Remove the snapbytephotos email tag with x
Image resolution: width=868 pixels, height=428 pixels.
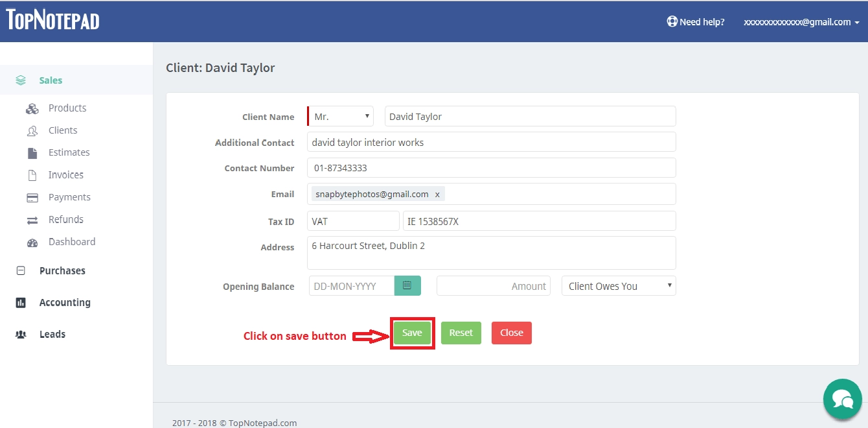point(437,195)
